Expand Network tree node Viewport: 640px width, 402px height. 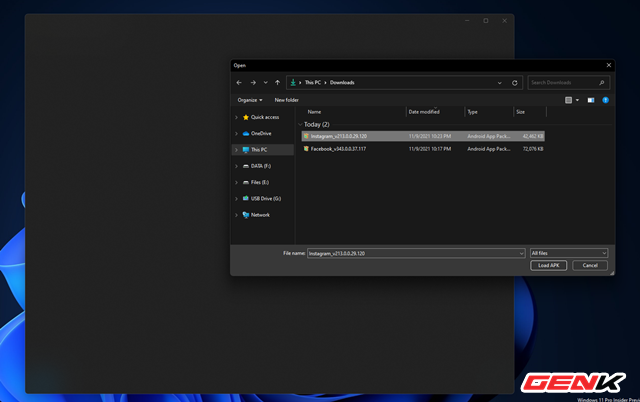click(236, 215)
